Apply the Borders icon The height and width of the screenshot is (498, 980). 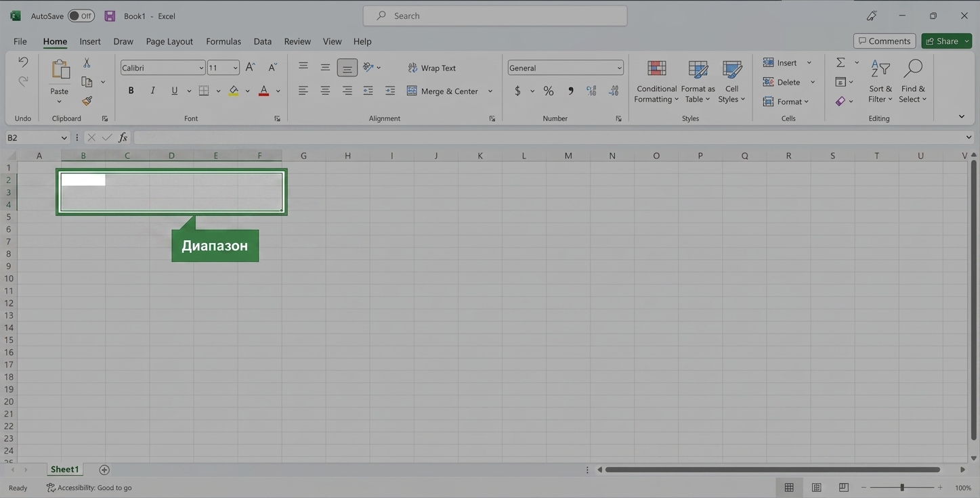(x=203, y=91)
